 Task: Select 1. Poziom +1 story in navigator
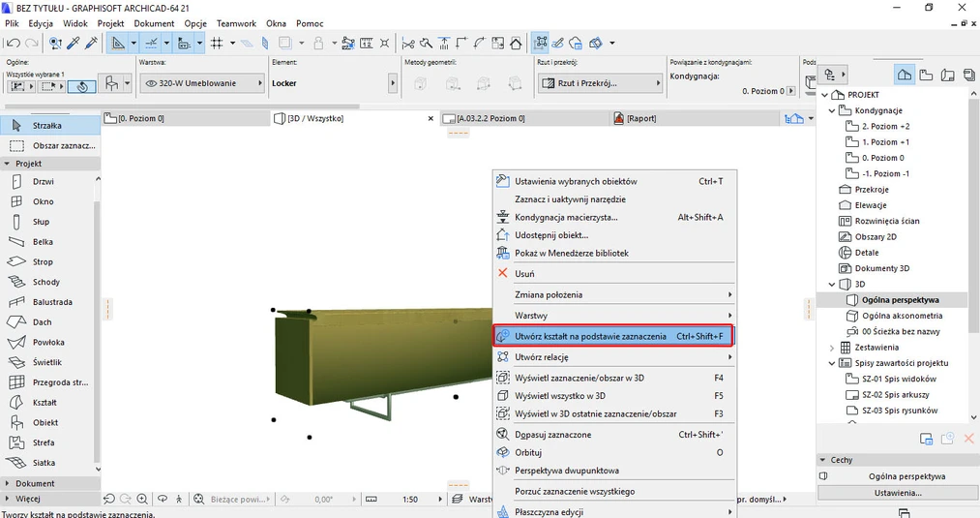tap(885, 142)
